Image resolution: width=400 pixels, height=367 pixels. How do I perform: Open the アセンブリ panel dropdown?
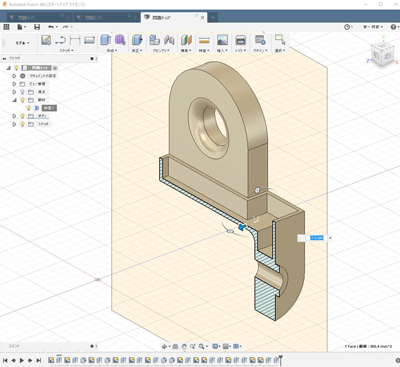[x=161, y=50]
